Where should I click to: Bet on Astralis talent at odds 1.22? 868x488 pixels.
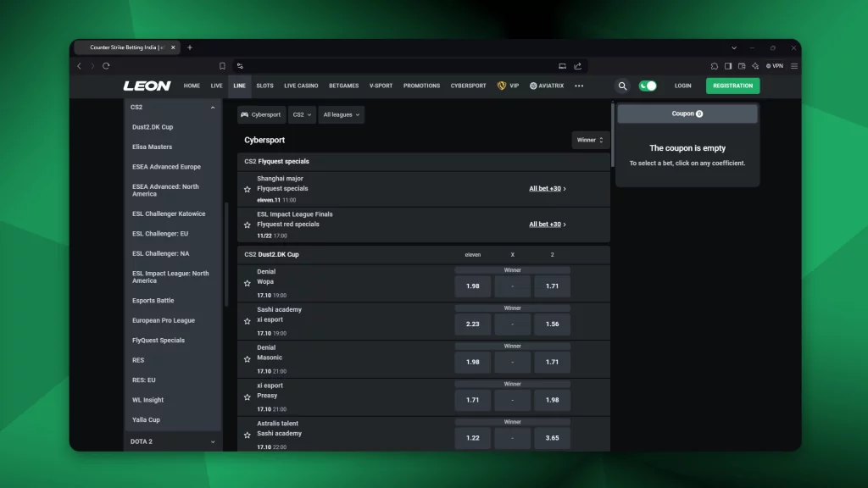(473, 438)
